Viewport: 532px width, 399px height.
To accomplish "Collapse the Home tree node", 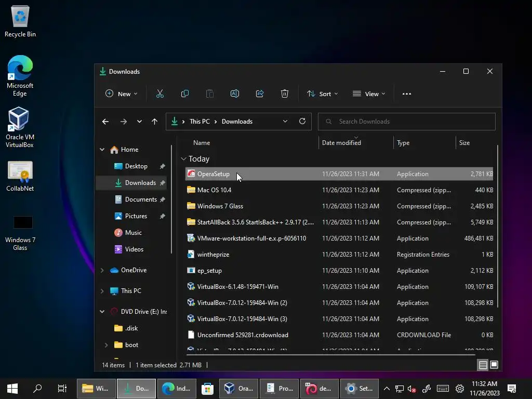I will click(102, 149).
